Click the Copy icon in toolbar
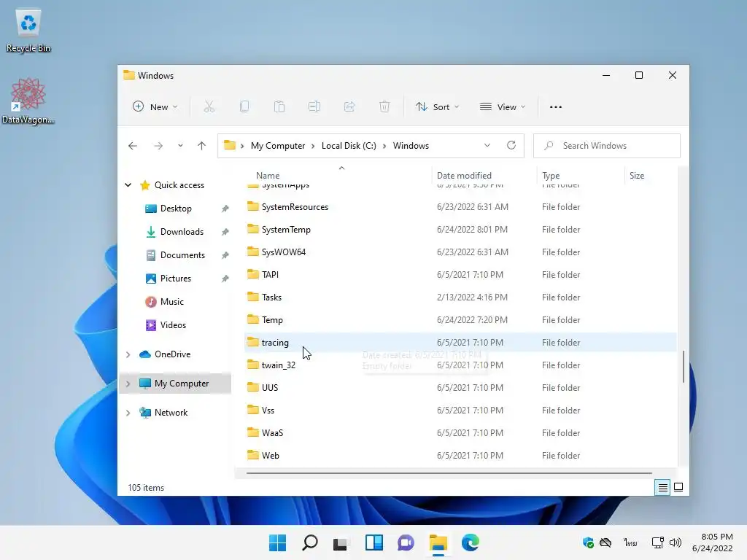This screenshot has width=747, height=560. click(x=244, y=106)
